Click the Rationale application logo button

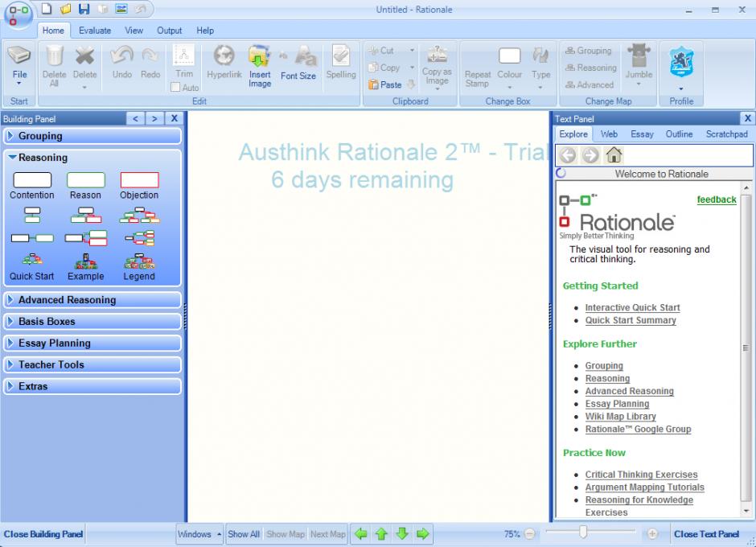[18, 14]
